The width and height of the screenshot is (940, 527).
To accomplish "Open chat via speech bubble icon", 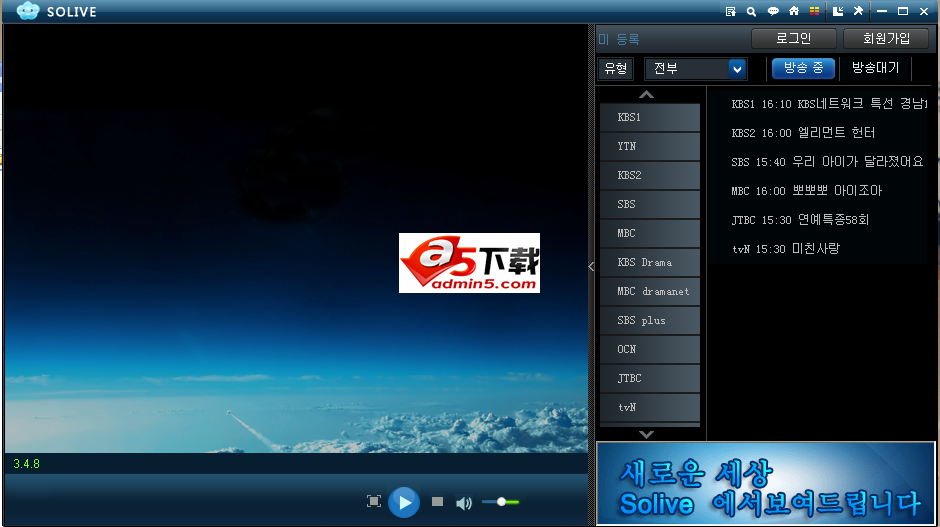I will 773,11.
